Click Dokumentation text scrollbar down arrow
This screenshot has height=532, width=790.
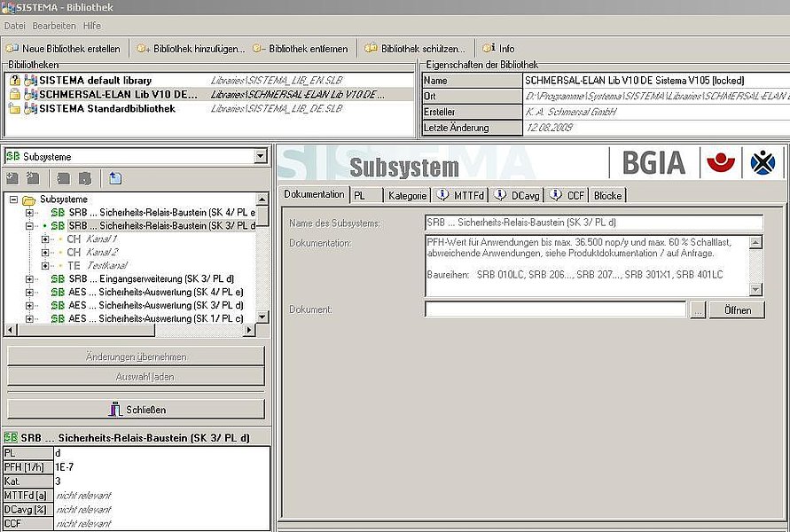click(x=755, y=290)
